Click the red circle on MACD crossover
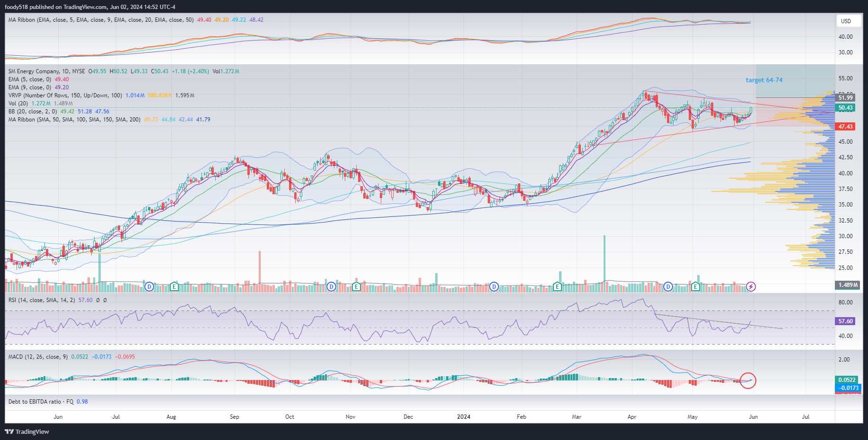Screen dimensions: 868x440 748,380
